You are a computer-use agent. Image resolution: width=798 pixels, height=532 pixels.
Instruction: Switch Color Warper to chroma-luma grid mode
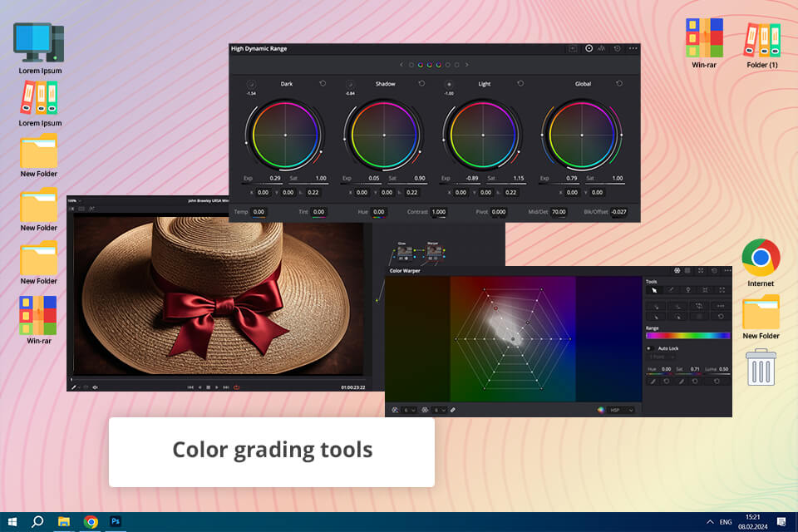click(x=687, y=270)
